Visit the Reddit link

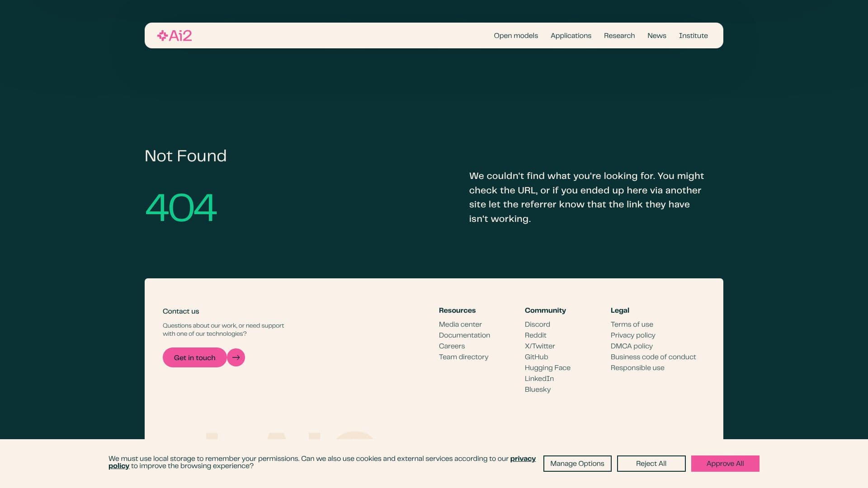pyautogui.click(x=535, y=335)
